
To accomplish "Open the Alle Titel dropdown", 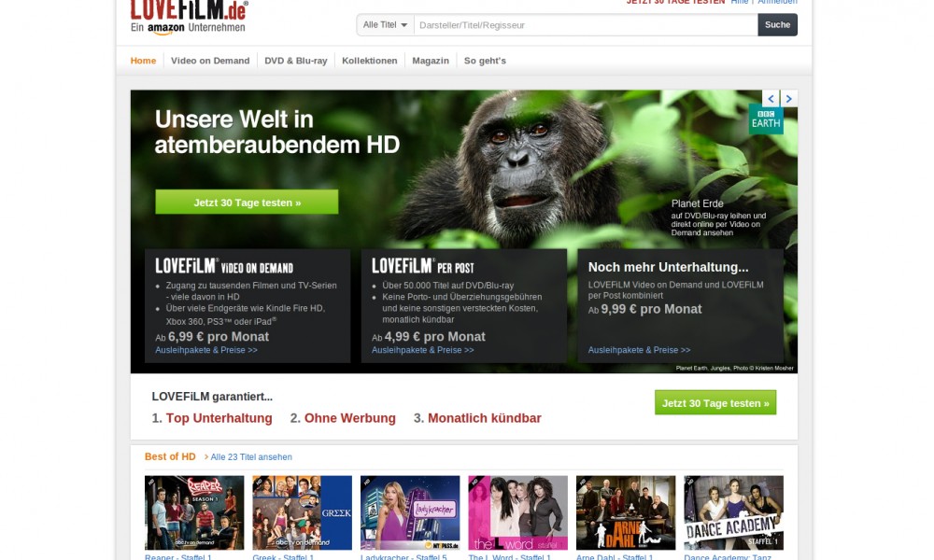I will coord(386,25).
